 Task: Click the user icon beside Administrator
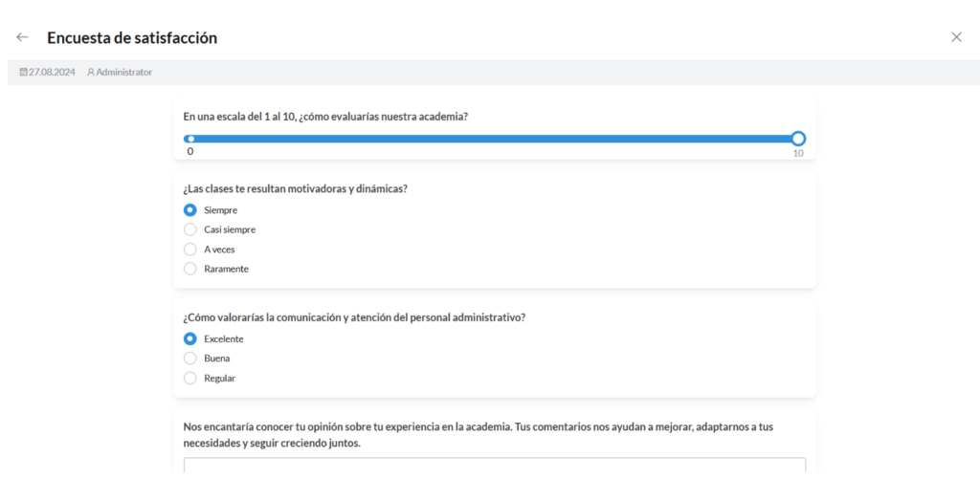pyautogui.click(x=91, y=72)
